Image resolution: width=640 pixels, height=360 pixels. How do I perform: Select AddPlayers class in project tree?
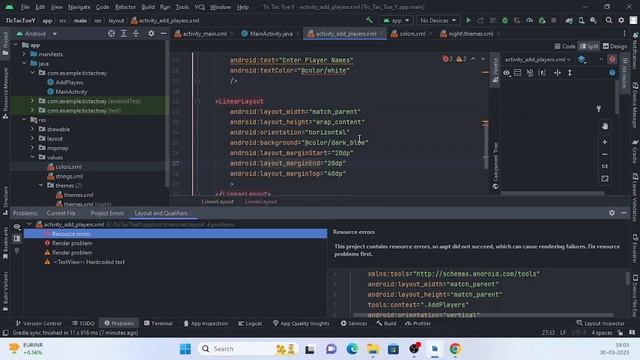[65, 82]
